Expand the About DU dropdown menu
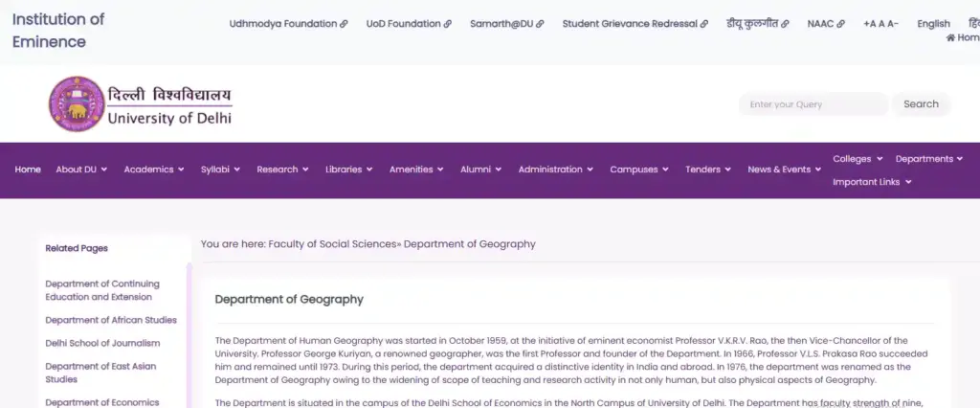 click(81, 170)
